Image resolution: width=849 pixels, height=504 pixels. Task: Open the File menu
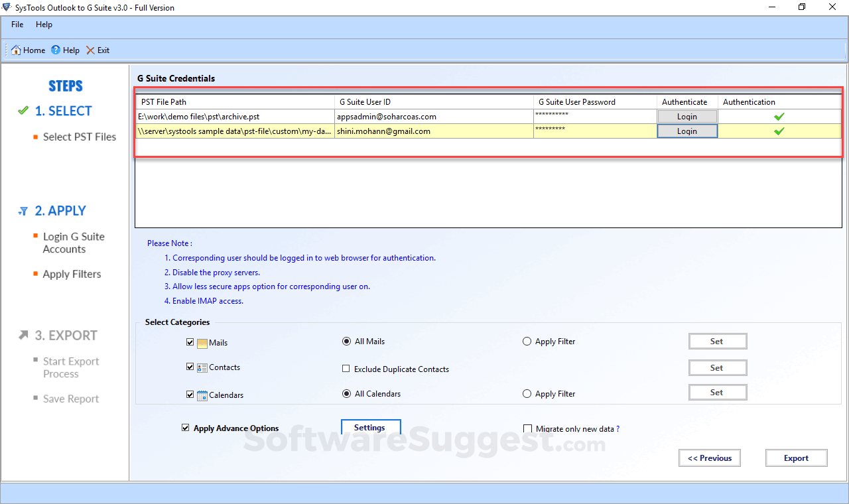pyautogui.click(x=17, y=25)
